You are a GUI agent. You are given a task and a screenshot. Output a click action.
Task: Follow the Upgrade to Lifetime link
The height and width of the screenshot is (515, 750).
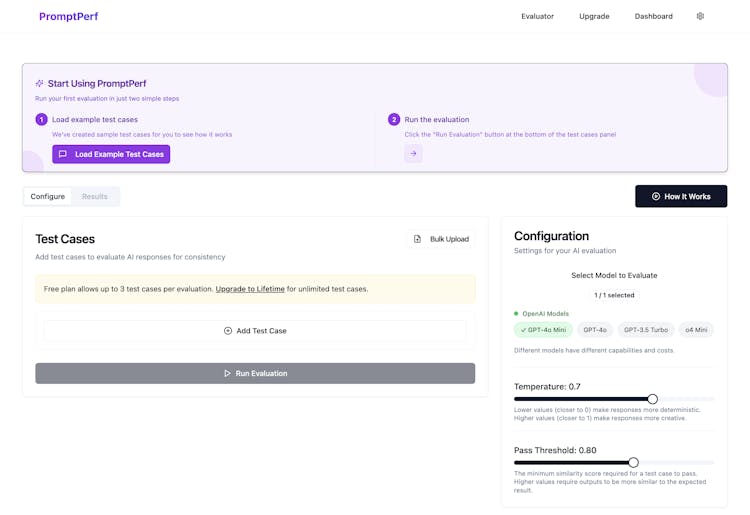(250, 289)
